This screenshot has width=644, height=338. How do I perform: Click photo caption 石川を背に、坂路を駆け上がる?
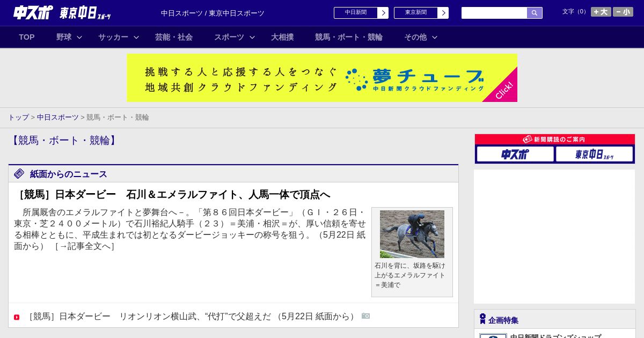(410, 275)
